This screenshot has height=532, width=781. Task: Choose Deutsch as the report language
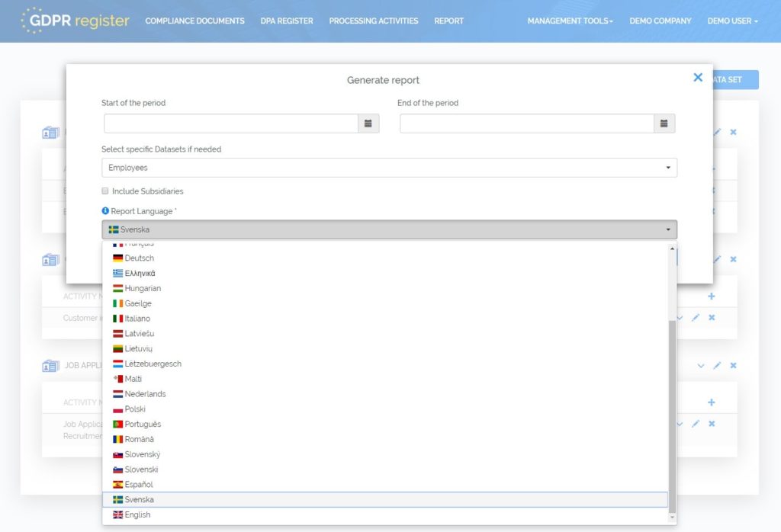click(x=139, y=258)
